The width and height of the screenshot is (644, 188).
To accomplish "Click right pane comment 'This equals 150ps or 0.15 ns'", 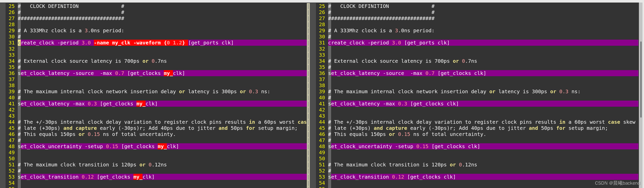I will coord(377,134).
